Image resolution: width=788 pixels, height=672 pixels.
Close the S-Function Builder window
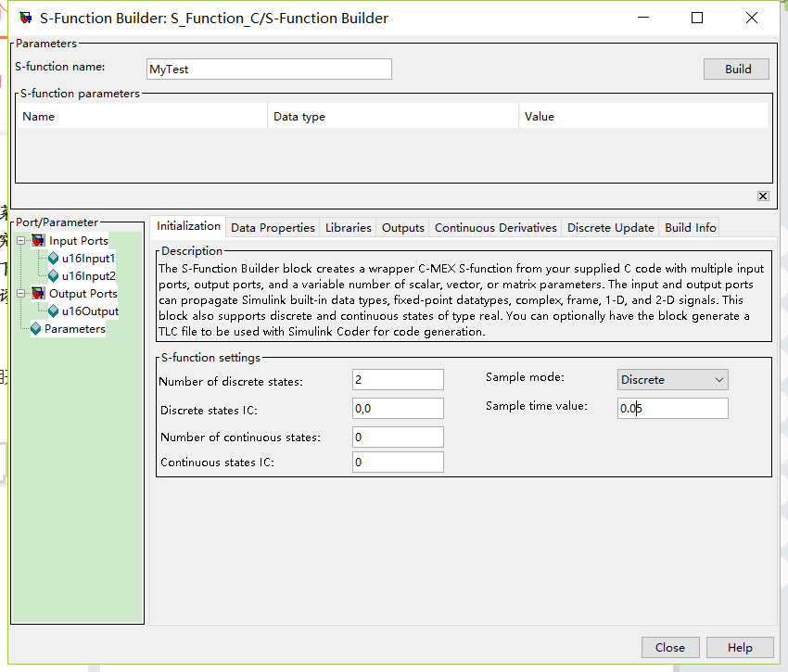751,19
